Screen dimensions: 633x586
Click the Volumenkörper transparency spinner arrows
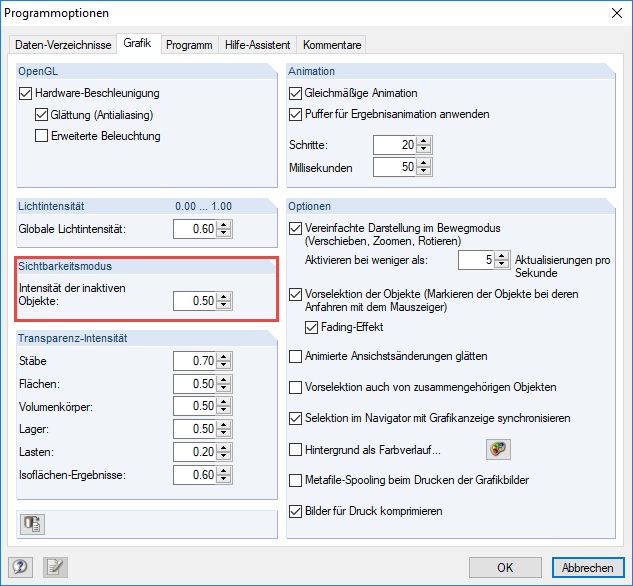[x=224, y=406]
